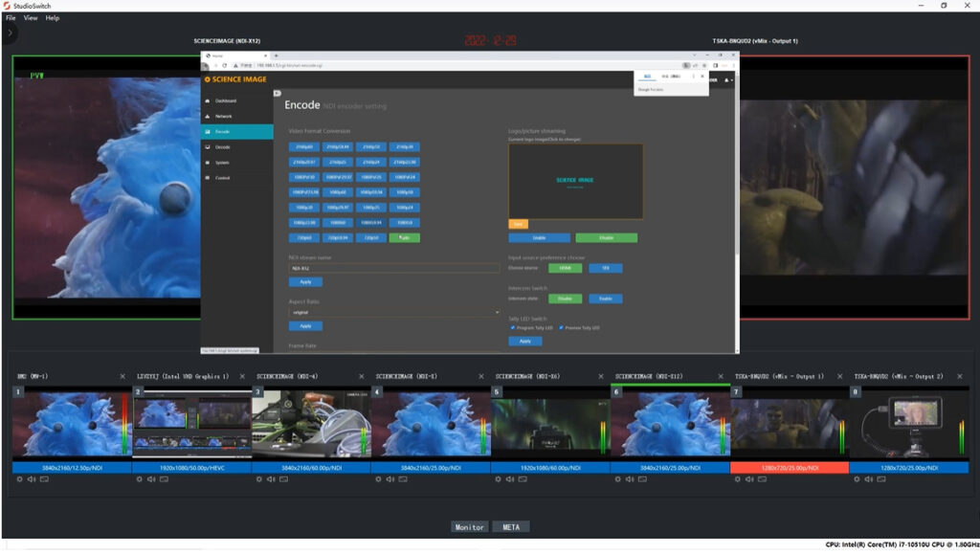Screen dimensions: 980x554
Task: Click the speaker icon under source 7
Action: coord(749,479)
